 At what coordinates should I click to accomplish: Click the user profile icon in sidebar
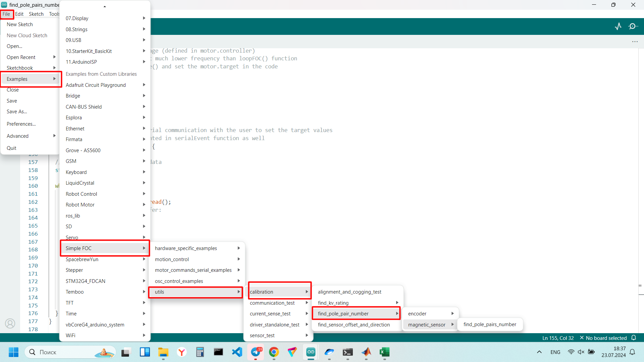[10, 323]
